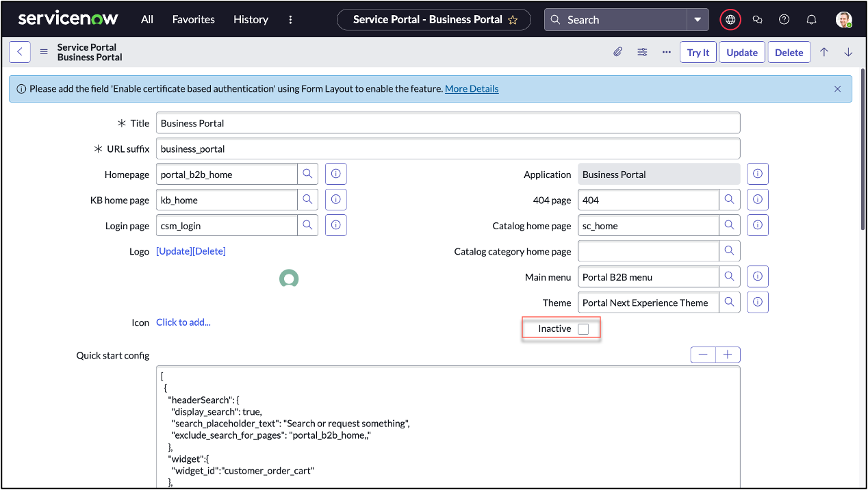Go to next record with down arrow

[x=848, y=52]
